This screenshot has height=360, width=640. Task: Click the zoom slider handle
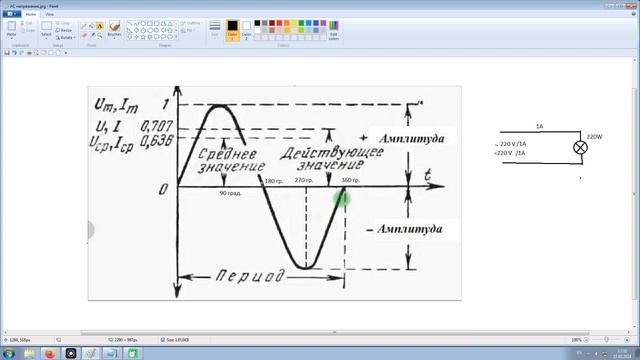point(607,340)
